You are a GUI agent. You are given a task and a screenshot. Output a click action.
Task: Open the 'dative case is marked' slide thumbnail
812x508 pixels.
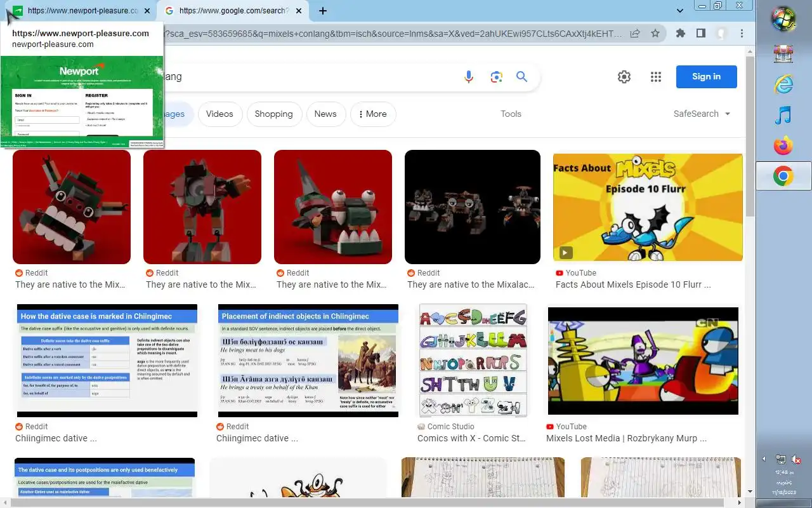click(107, 361)
